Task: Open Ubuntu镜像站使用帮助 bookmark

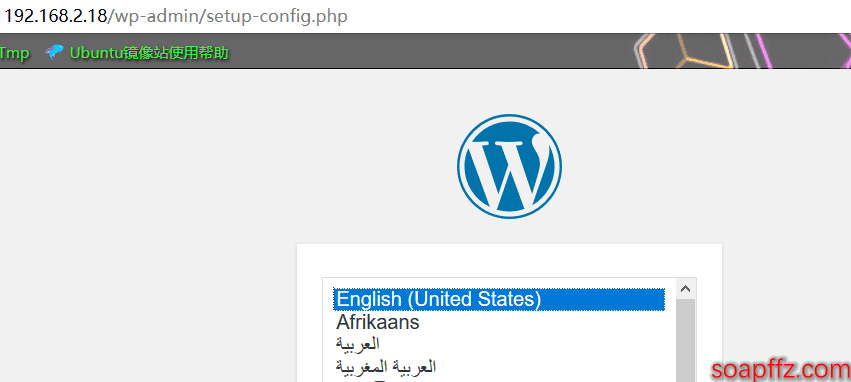Action: (x=149, y=53)
